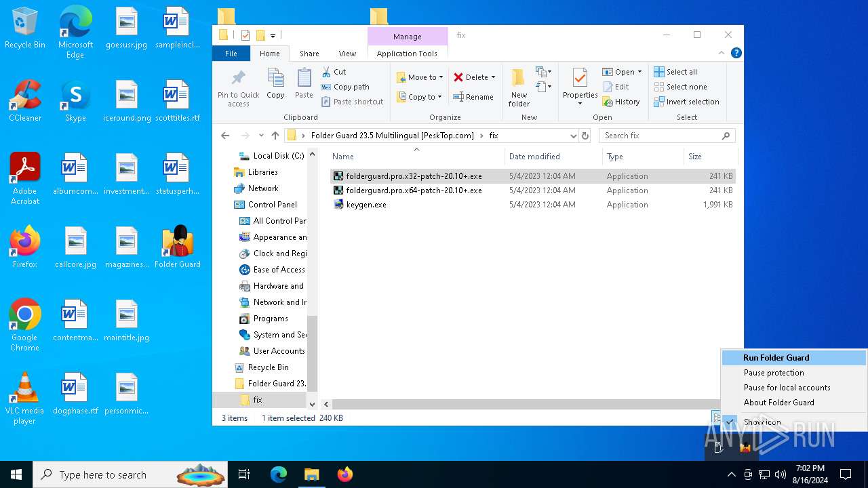Open file History
The height and width of the screenshot is (488, 868).
point(620,102)
